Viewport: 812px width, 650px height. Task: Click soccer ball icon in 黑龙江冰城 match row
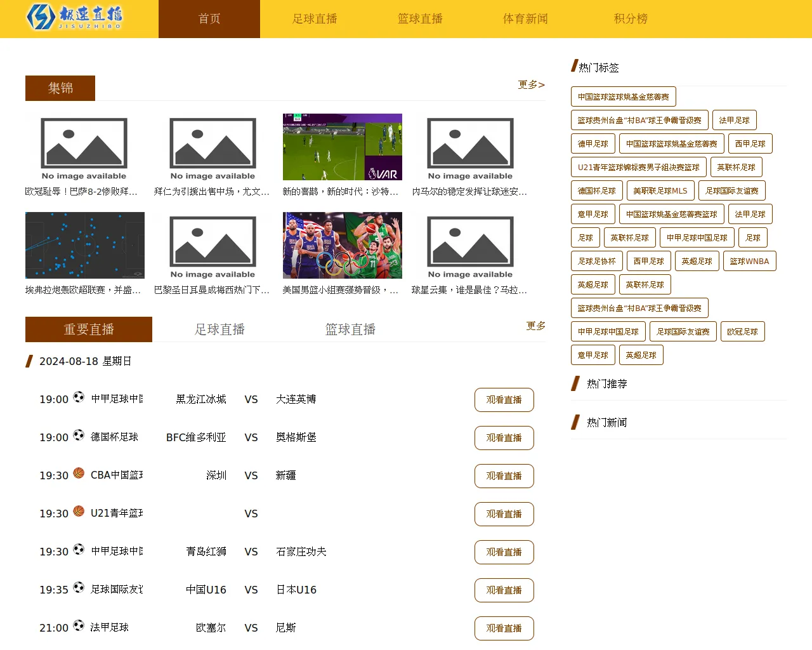tap(79, 397)
